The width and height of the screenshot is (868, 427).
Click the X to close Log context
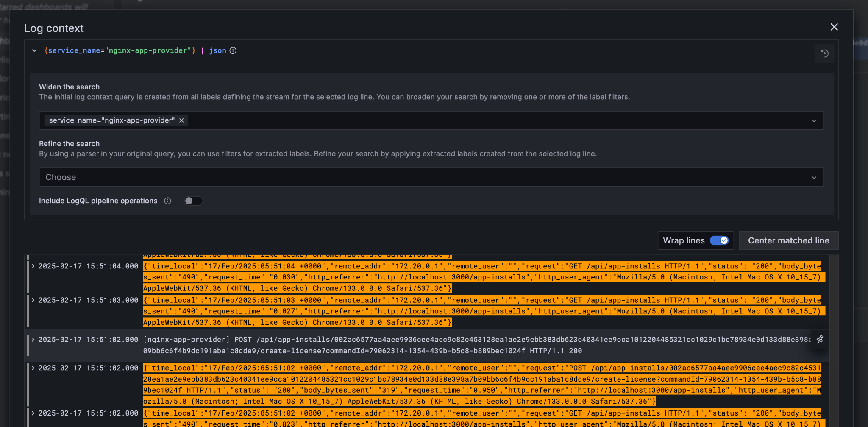pos(834,27)
